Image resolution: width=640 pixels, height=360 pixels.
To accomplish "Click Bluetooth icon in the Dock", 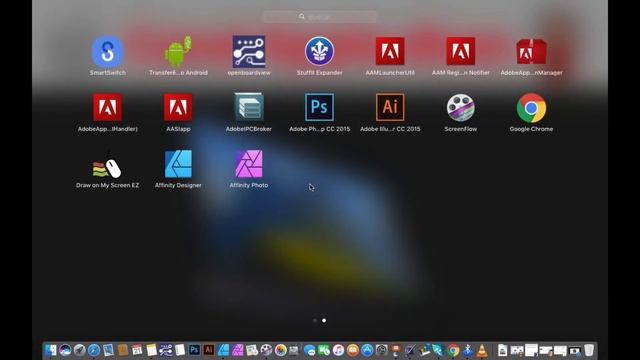I will (468, 350).
